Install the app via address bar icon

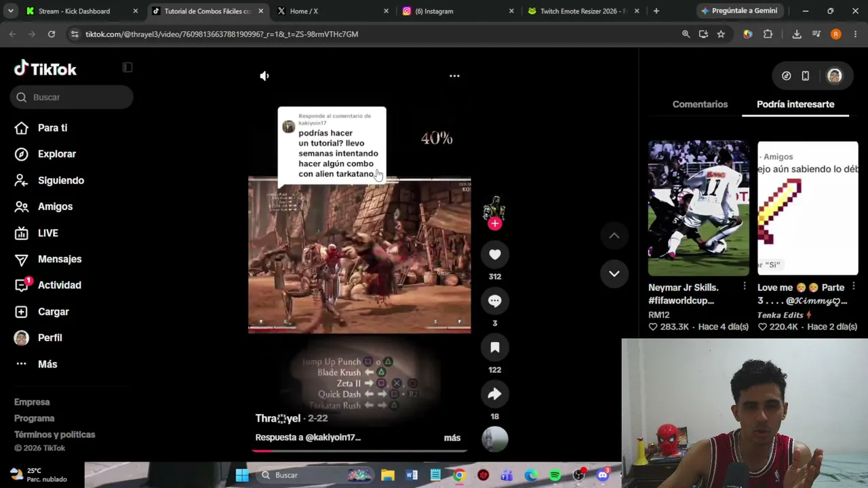(x=703, y=34)
